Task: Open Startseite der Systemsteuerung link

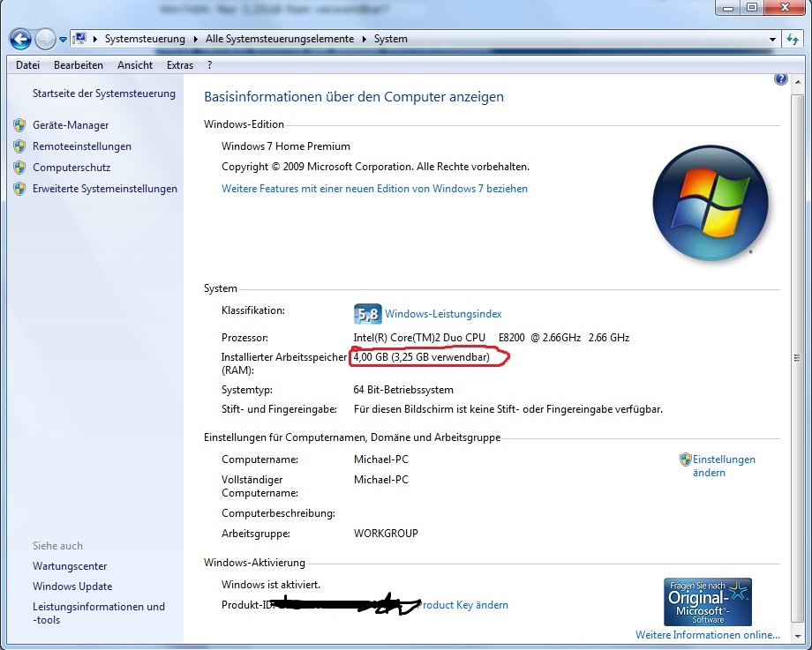Action: coord(104,93)
